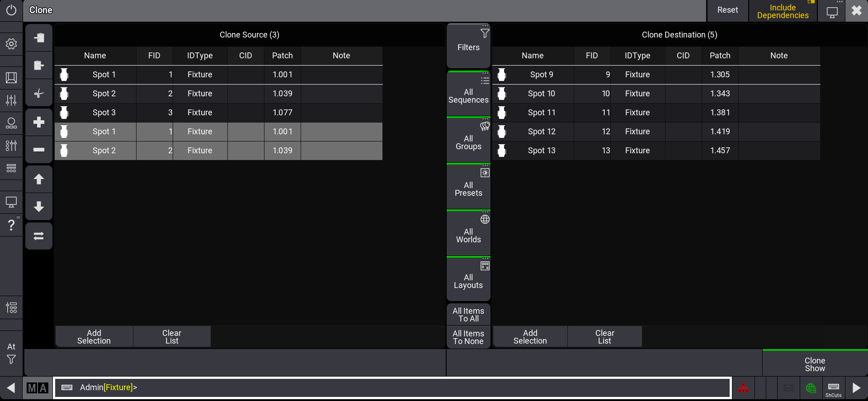Click the minus icon in source toolbar
Viewport: 868px width, 401px height.
point(39,150)
